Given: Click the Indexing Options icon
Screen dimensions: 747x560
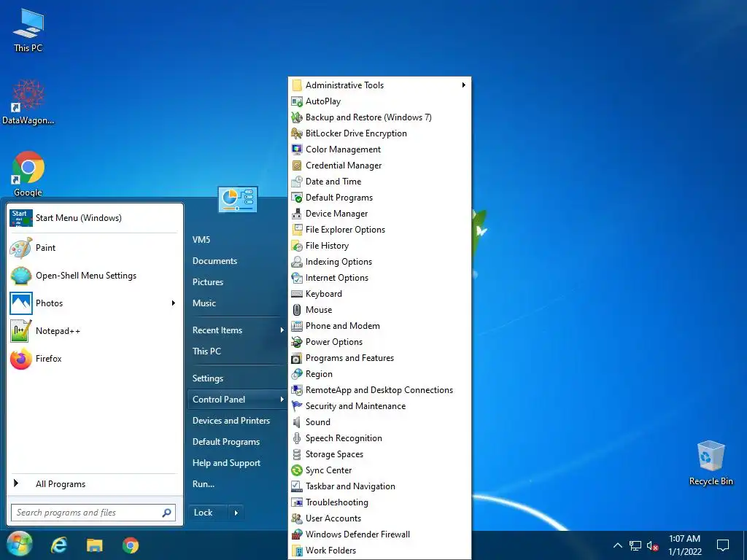Looking at the screenshot, I should click(297, 262).
